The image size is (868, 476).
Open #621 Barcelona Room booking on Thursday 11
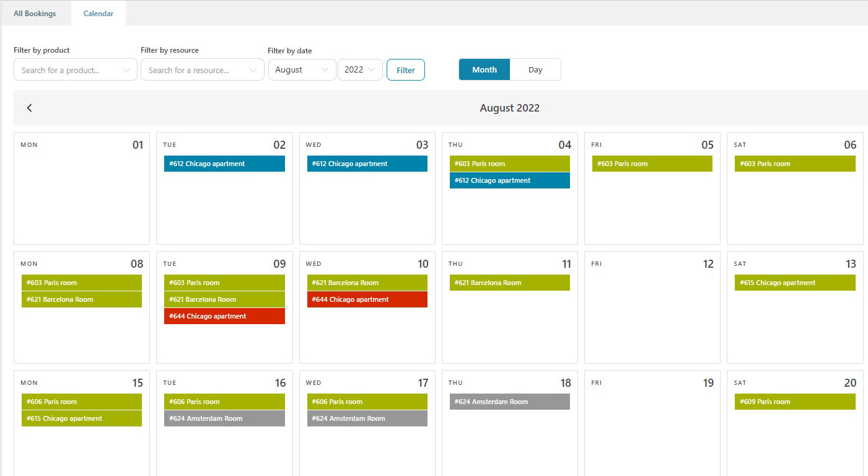pyautogui.click(x=509, y=283)
